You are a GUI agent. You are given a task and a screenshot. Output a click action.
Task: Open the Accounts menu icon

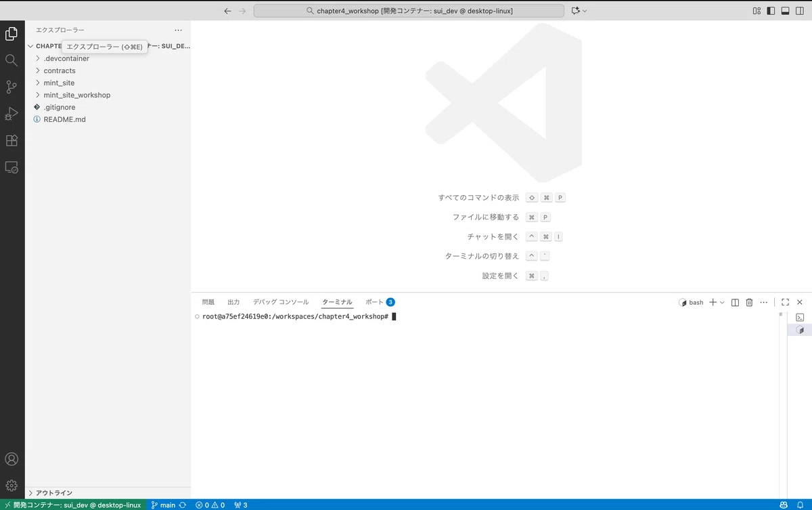click(12, 459)
